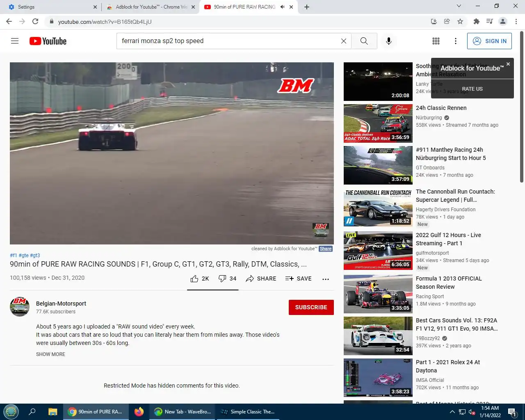The width and height of the screenshot is (525, 420).
Task: Open the #gte hashtag link
Action: [x=23, y=255]
